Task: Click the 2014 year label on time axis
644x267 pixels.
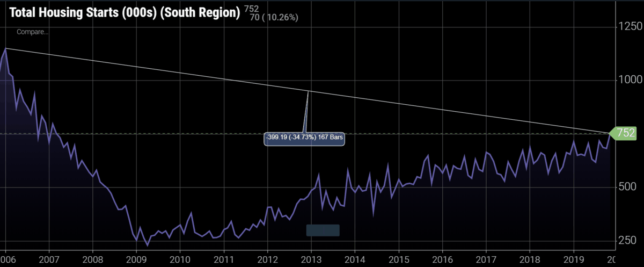Action: [x=355, y=259]
